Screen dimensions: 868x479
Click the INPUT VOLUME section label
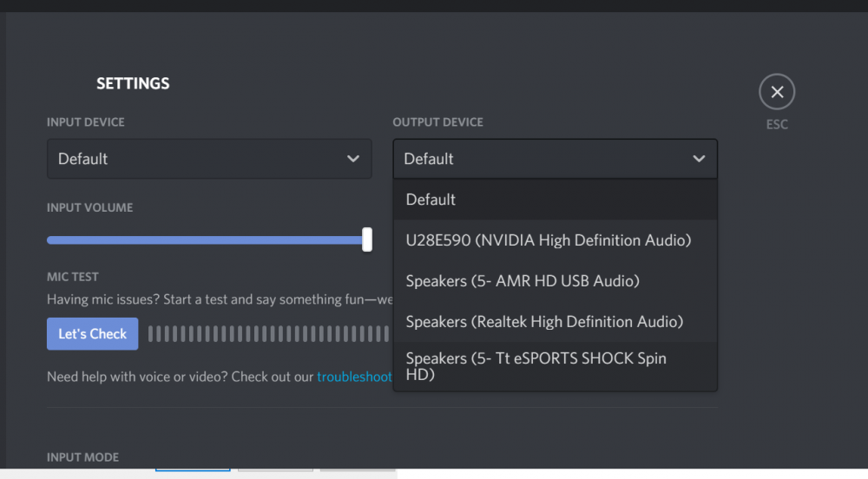click(89, 208)
